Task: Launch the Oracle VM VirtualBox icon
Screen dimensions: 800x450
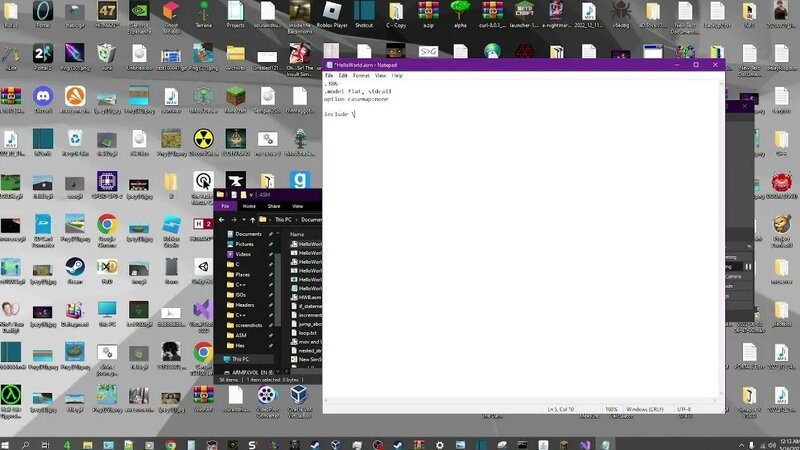Action: click(299, 401)
